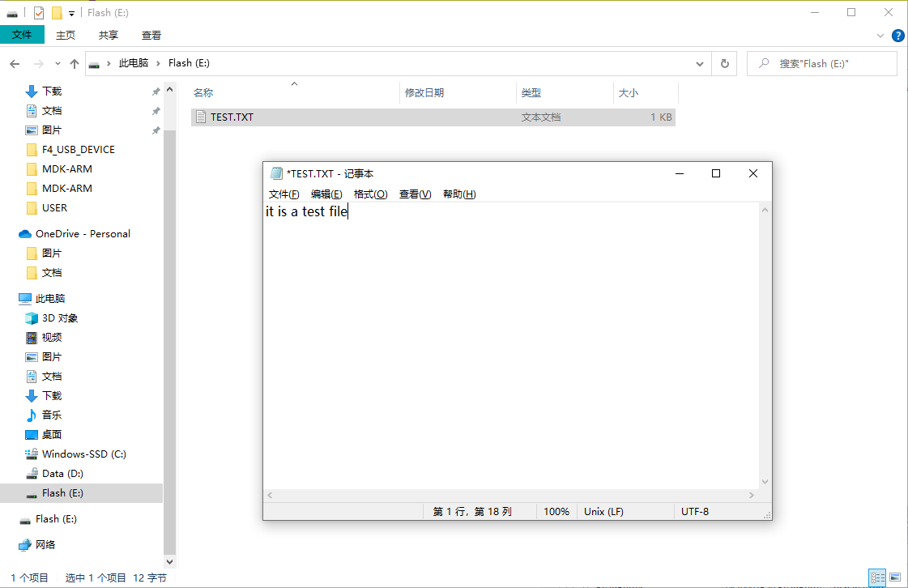
Task: Open 桌面 in the navigation pane
Action: click(x=52, y=434)
